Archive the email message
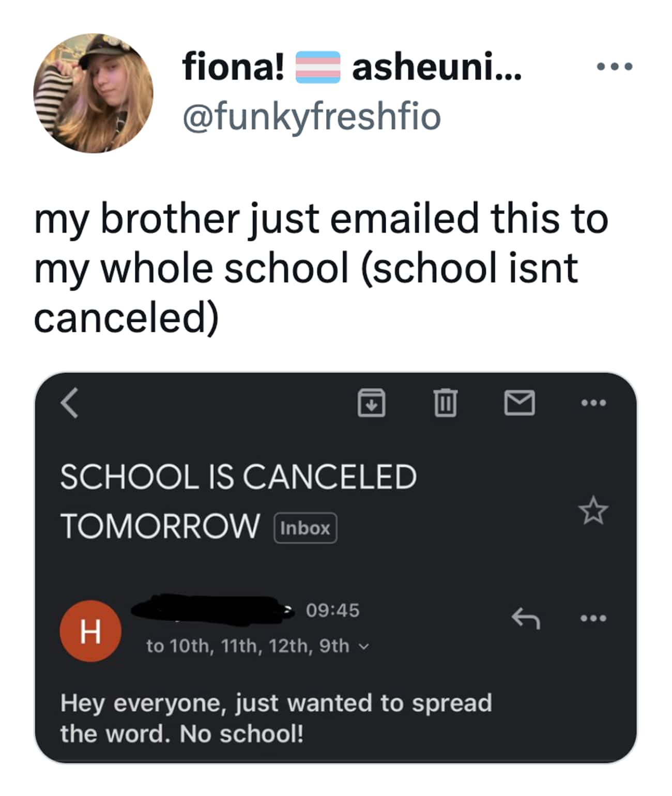 tap(371, 403)
